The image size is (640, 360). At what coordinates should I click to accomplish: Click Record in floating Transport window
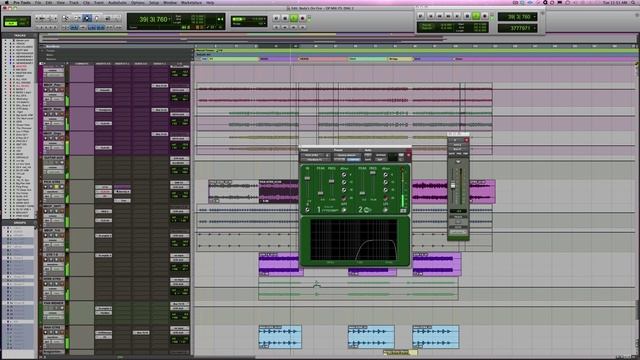pyautogui.click(x=485, y=16)
